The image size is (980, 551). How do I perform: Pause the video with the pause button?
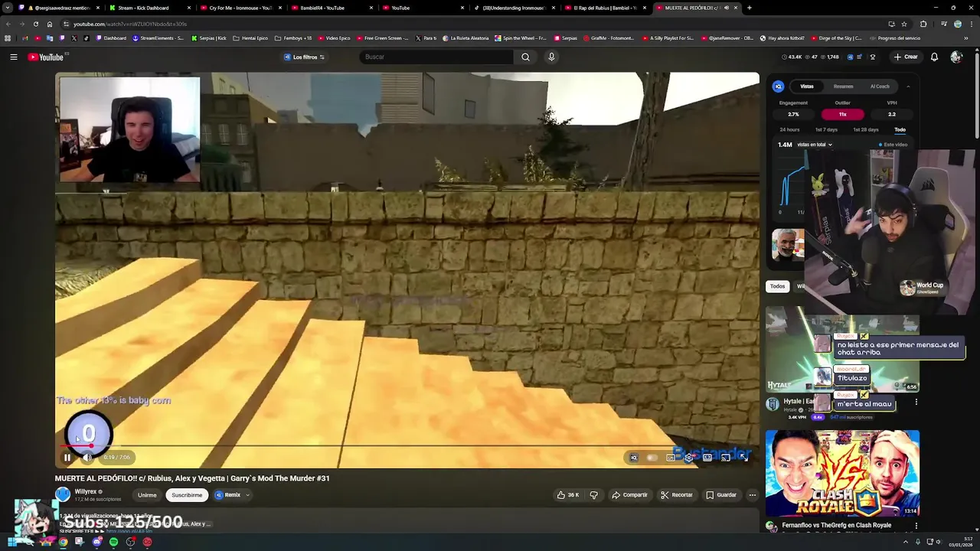click(67, 458)
